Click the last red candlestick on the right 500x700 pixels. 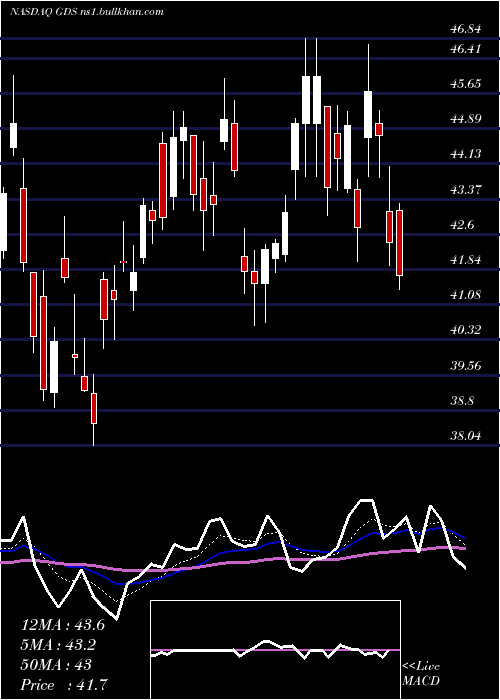coord(399,243)
